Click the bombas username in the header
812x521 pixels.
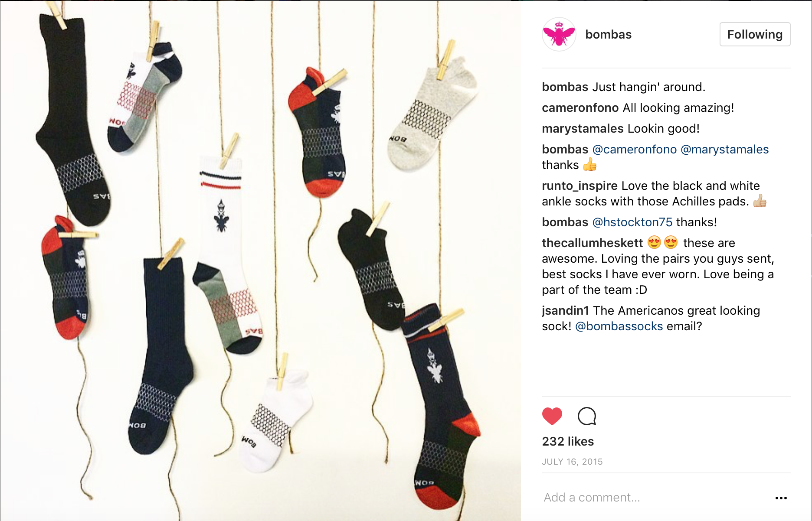608,34
